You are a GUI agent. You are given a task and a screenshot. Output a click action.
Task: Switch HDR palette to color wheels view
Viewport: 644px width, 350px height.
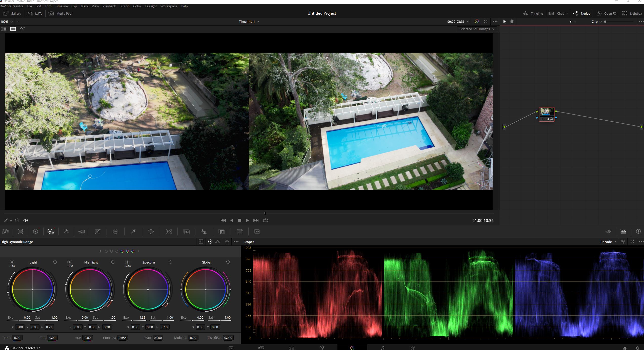210,242
